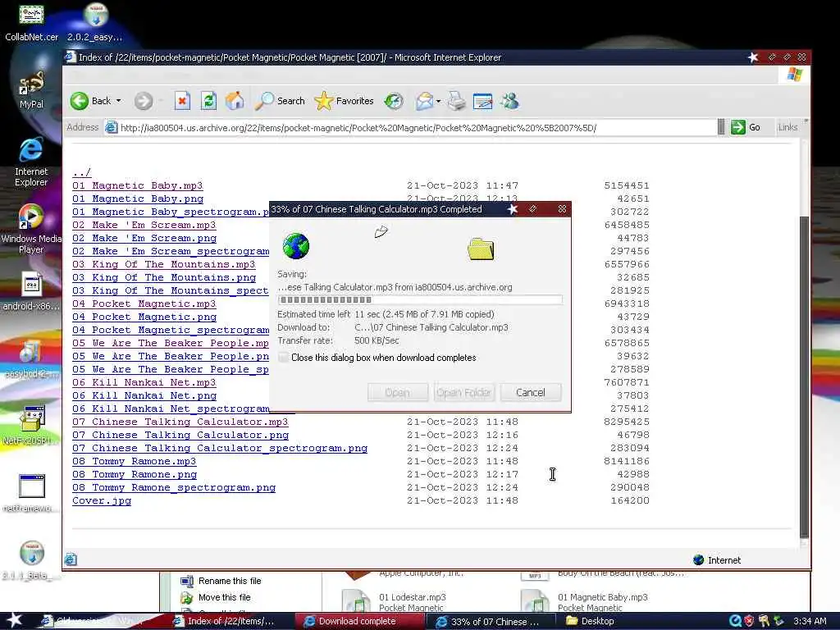Open the 03 King Of The Mountains.png link
This screenshot has width=840, height=630.
tap(164, 277)
